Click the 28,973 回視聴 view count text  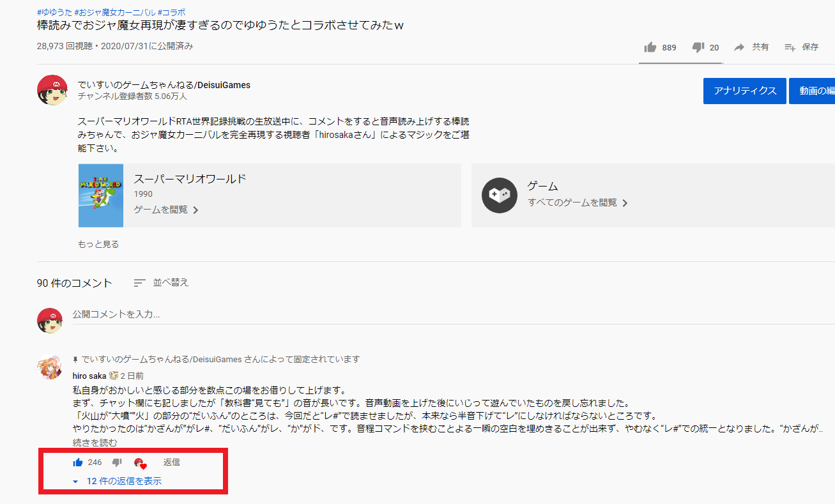click(64, 46)
